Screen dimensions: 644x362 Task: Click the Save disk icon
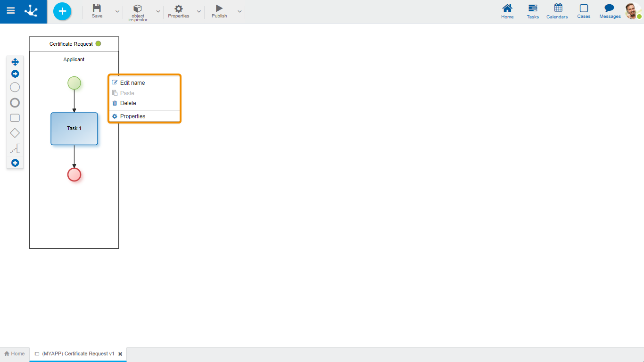[97, 8]
